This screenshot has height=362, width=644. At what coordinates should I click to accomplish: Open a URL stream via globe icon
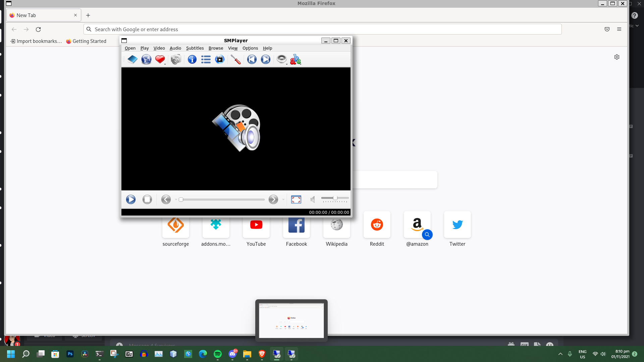click(146, 59)
